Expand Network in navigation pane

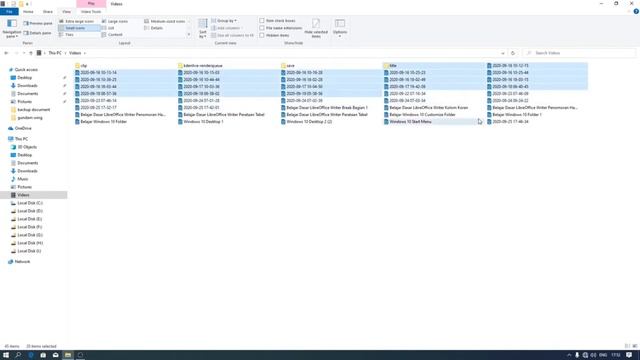point(4,262)
